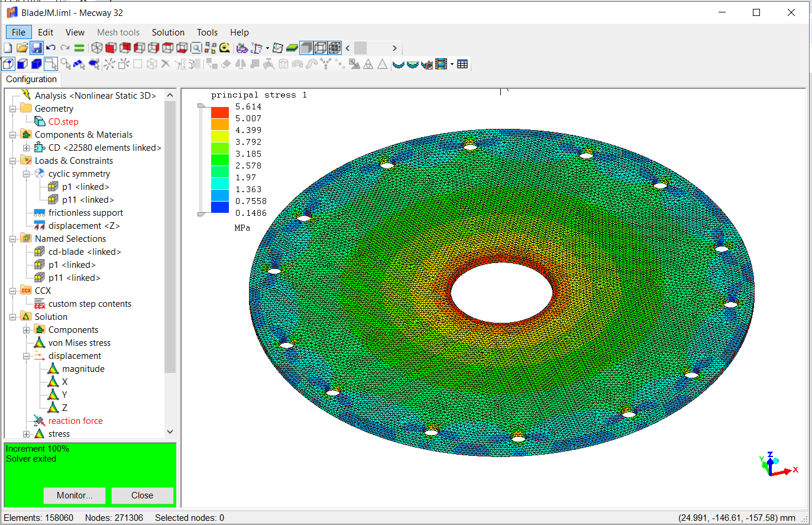Viewport: 812px width, 525px height.
Task: Click the red color swatch in legend
Action: click(219, 112)
